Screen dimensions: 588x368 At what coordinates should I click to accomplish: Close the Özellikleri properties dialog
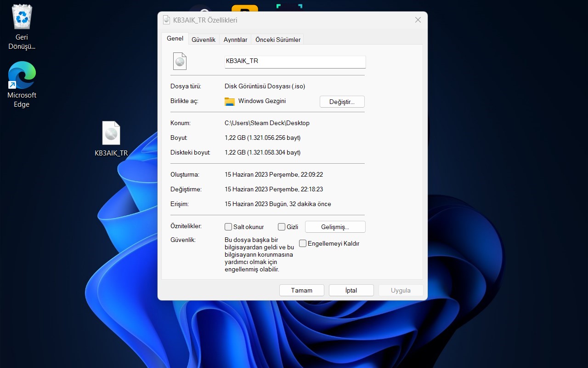point(418,20)
